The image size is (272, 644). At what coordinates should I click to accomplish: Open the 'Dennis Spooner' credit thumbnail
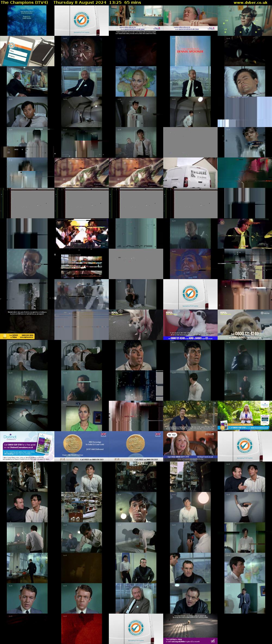[190, 51]
